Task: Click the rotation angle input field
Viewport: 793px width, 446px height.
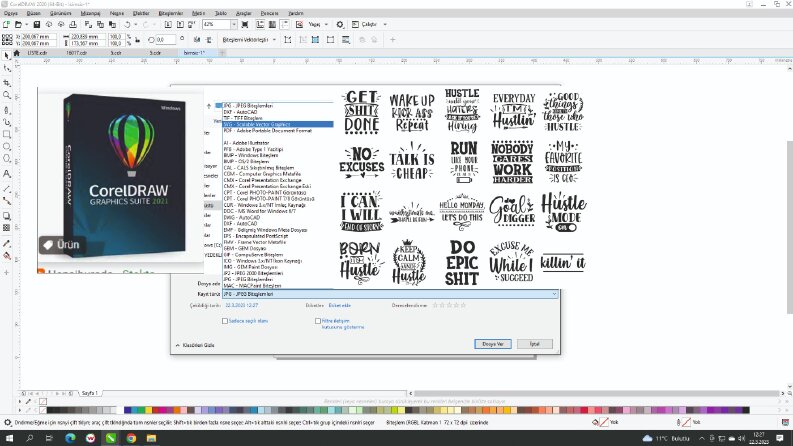Action: coord(165,39)
